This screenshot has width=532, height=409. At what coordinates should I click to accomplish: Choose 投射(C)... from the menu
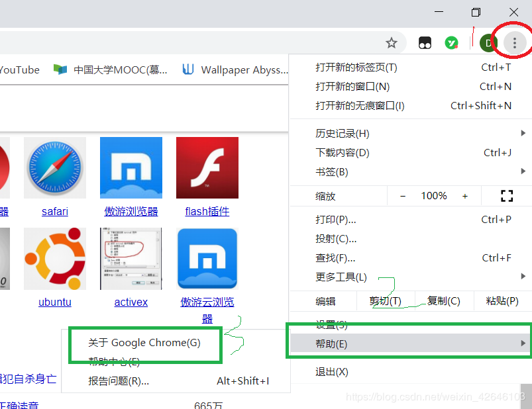[x=411, y=239]
